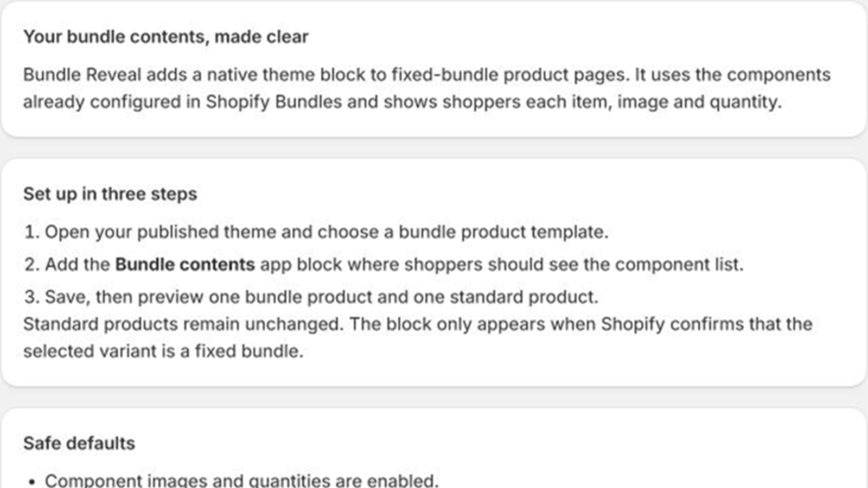
Task: Select the bold "Bundle contents" text
Action: click(185, 265)
